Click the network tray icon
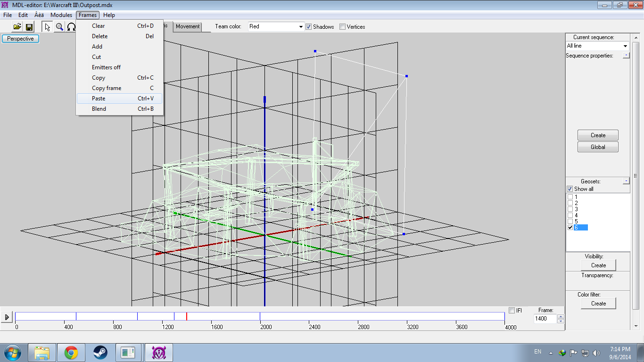This screenshot has height=362, width=644. [x=585, y=353]
